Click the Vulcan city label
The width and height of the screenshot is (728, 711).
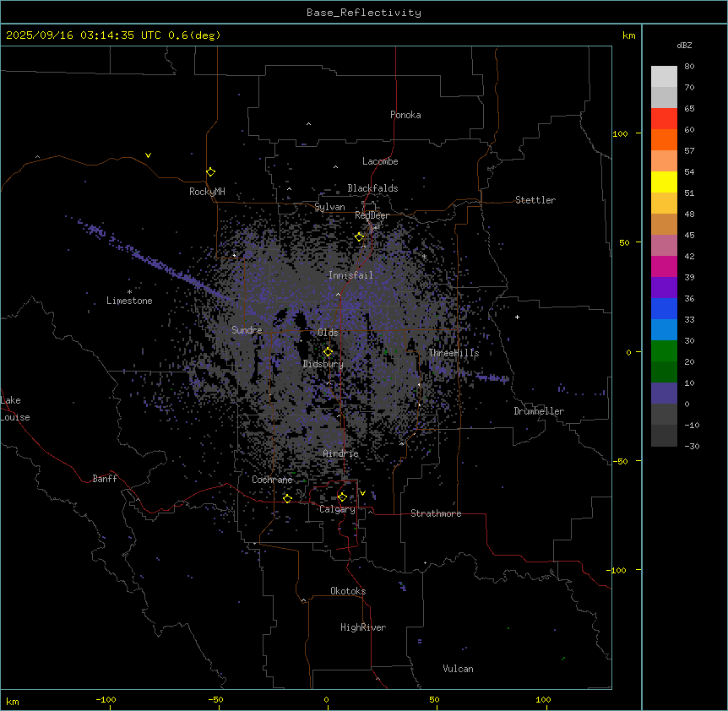tap(459, 669)
